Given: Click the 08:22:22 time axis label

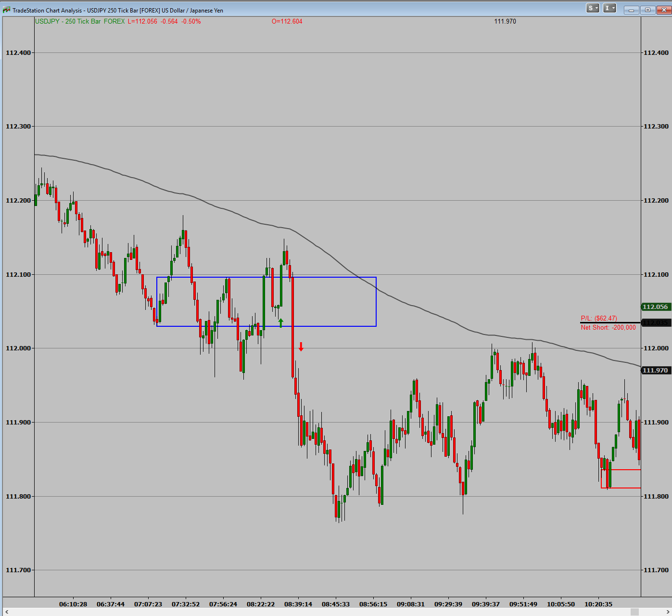Looking at the screenshot, I should 261,604.
